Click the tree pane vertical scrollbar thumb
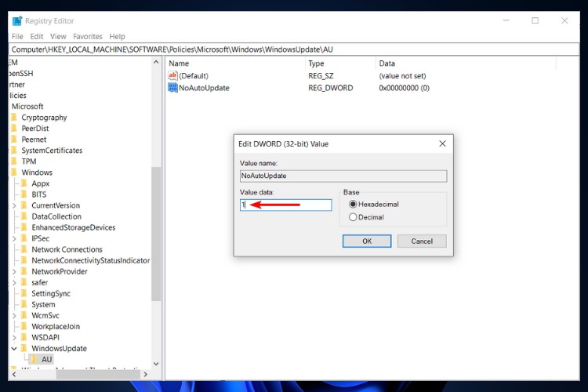This screenshot has width=588, height=392. [x=156, y=234]
